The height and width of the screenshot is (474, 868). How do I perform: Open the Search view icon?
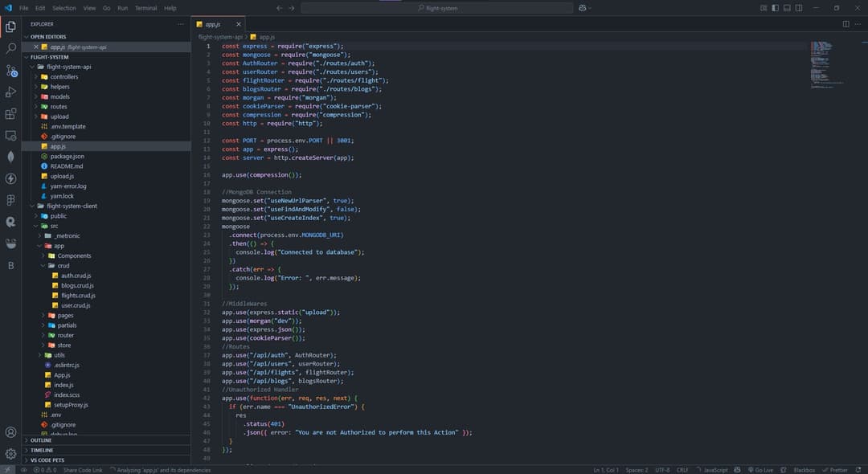tap(10, 49)
